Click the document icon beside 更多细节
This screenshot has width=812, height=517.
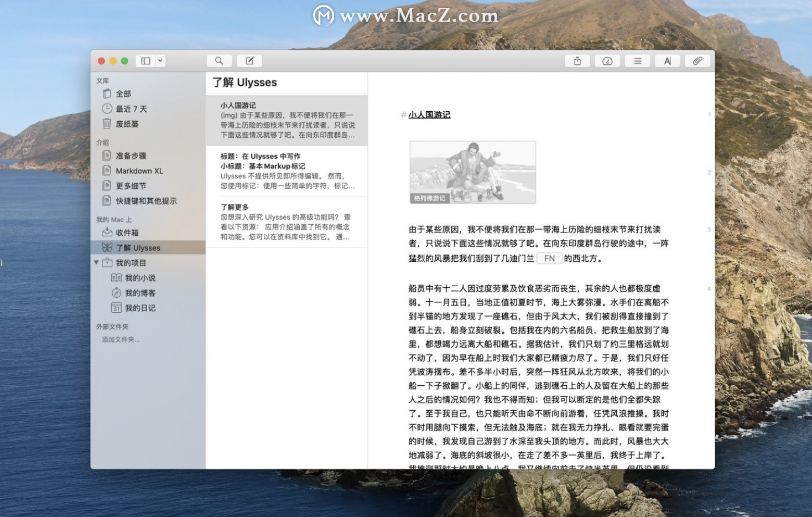tap(107, 185)
